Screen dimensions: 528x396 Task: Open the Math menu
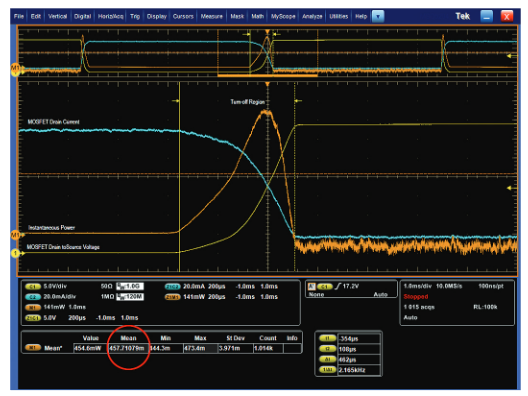click(x=258, y=16)
